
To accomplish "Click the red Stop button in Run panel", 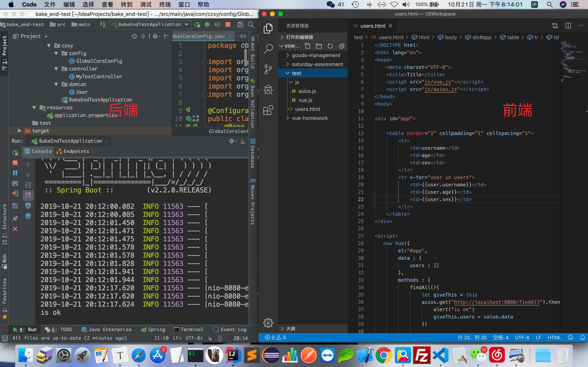I will pyautogui.click(x=15, y=163).
